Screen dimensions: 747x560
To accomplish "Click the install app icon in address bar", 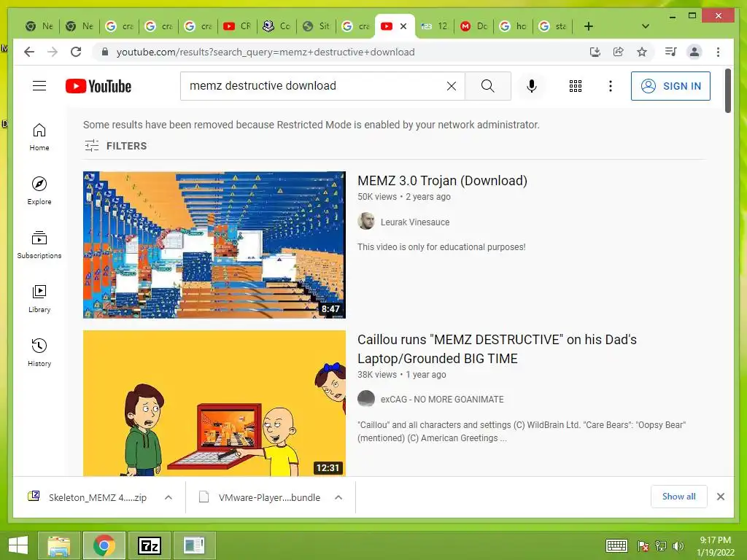I will 595,52.
